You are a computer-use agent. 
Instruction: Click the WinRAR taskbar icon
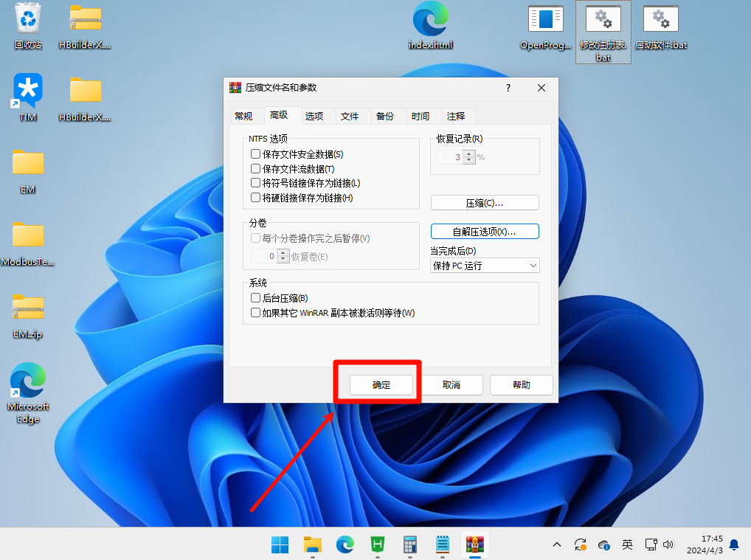click(x=475, y=545)
